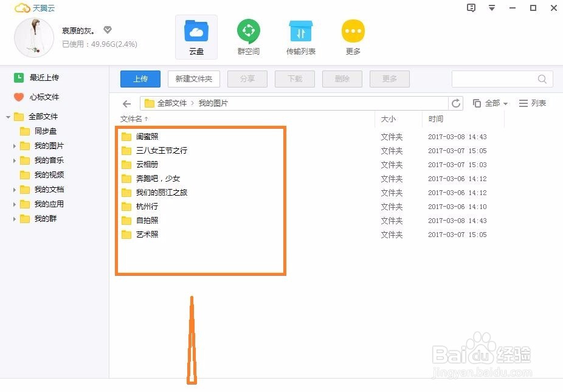Click the search magnifier icon
The image size is (563, 392).
coord(542,79)
